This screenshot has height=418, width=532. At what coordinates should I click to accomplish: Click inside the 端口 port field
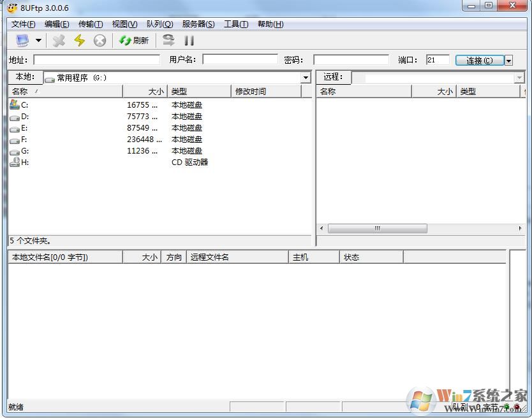coord(438,59)
